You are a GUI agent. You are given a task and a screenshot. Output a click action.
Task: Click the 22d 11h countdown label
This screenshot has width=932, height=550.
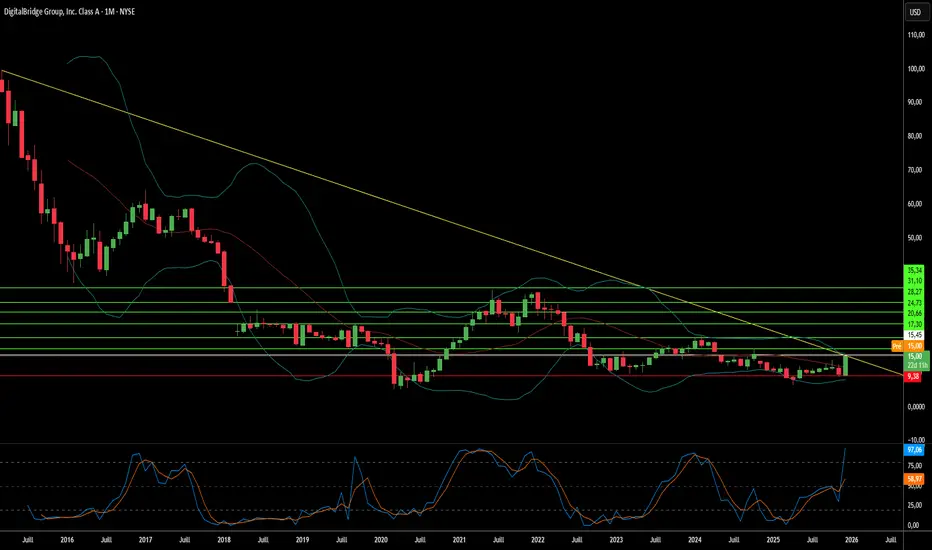(x=917, y=365)
